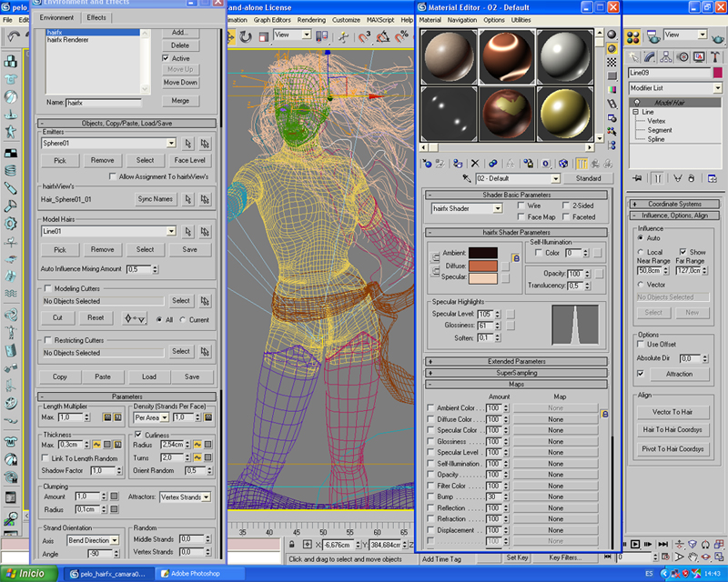Toggle Backlight icon in Material Editor
The height and width of the screenshot is (582, 728).
pyautogui.click(x=612, y=48)
